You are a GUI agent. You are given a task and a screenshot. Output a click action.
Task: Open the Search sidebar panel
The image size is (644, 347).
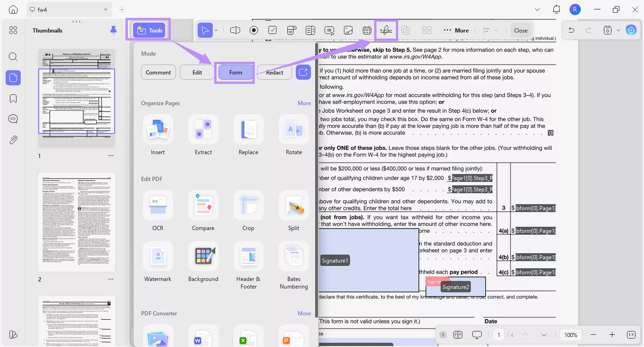tap(13, 57)
